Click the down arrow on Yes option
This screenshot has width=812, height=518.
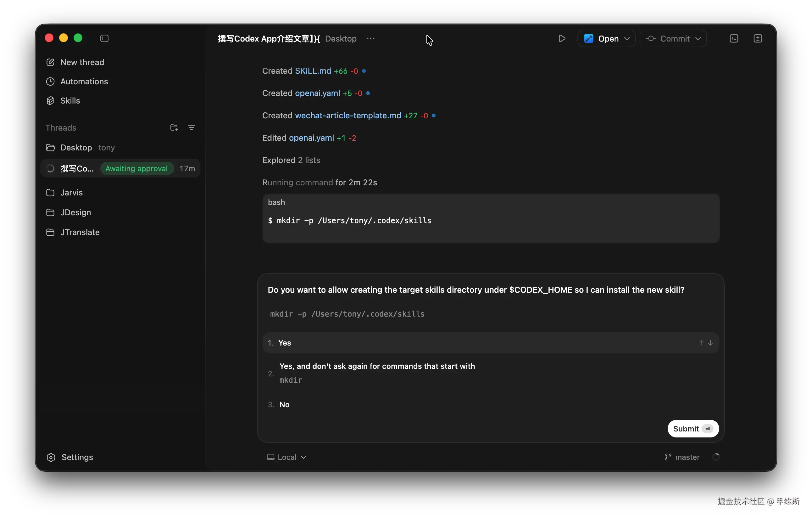(710, 343)
